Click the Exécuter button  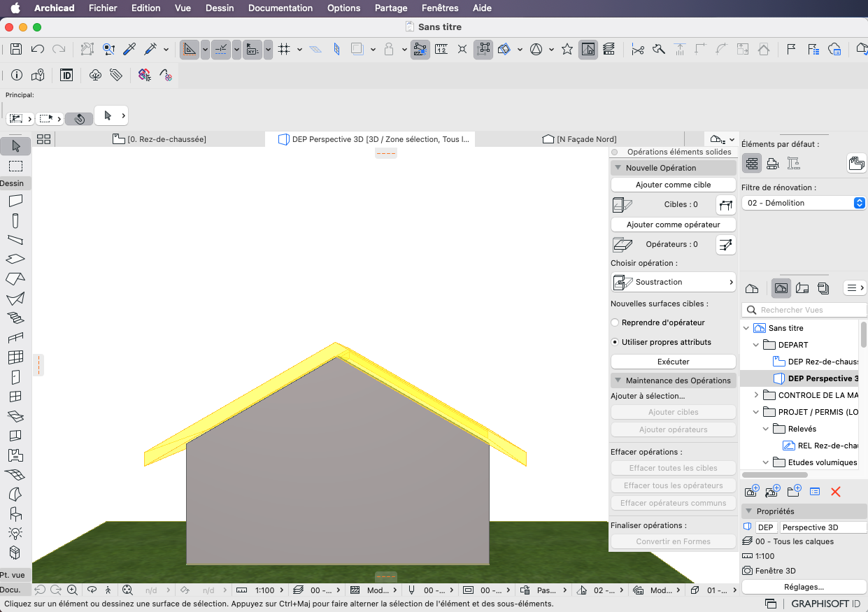pyautogui.click(x=674, y=362)
